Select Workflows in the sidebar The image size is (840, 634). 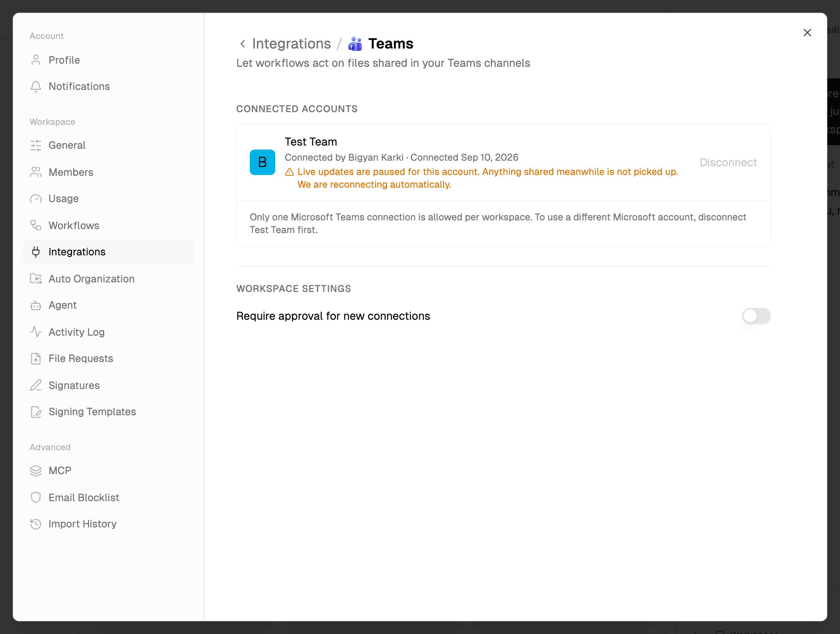coord(108,226)
